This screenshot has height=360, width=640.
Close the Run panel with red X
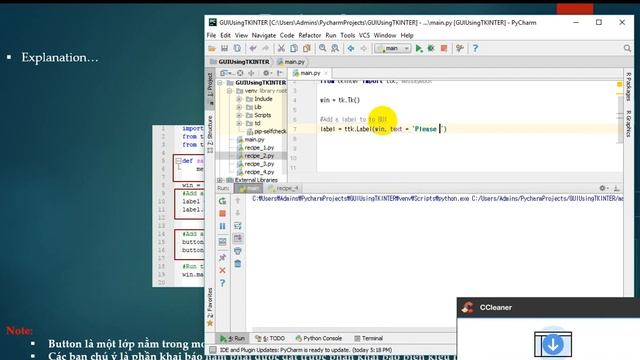(x=222, y=270)
